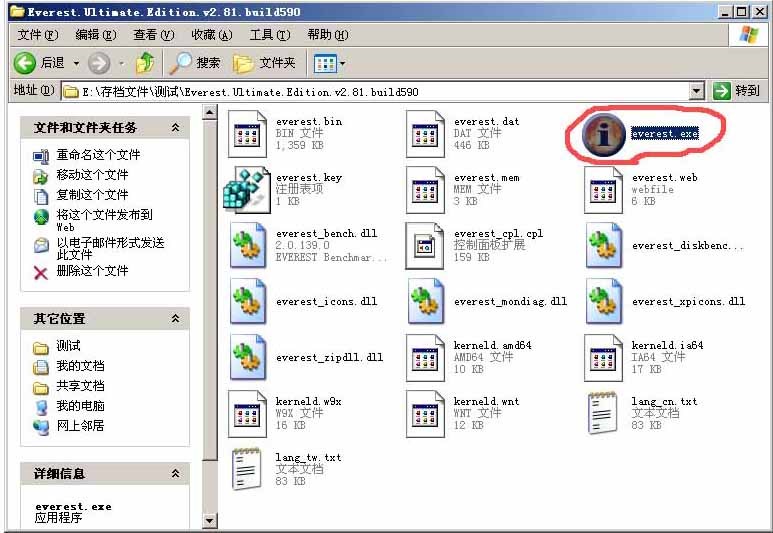773x533 pixels.
Task: Select the kerneld.ia64 file icon
Action: click(x=603, y=358)
